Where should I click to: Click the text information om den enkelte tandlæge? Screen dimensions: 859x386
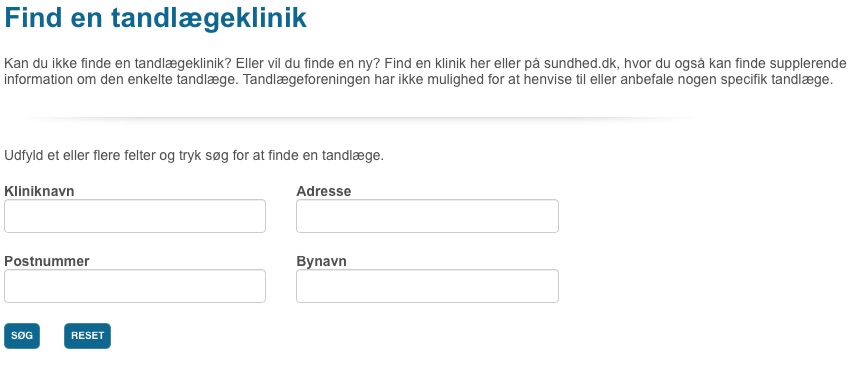tap(122, 79)
